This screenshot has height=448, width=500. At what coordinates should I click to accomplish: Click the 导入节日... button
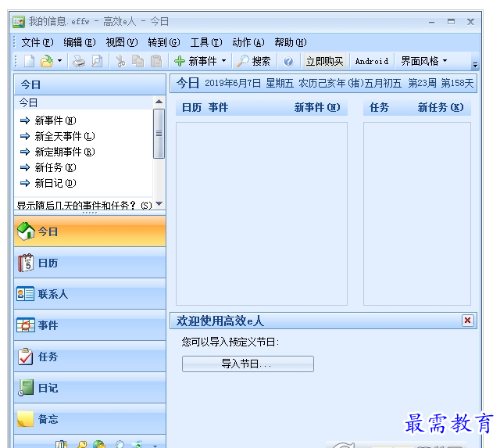[x=248, y=364]
